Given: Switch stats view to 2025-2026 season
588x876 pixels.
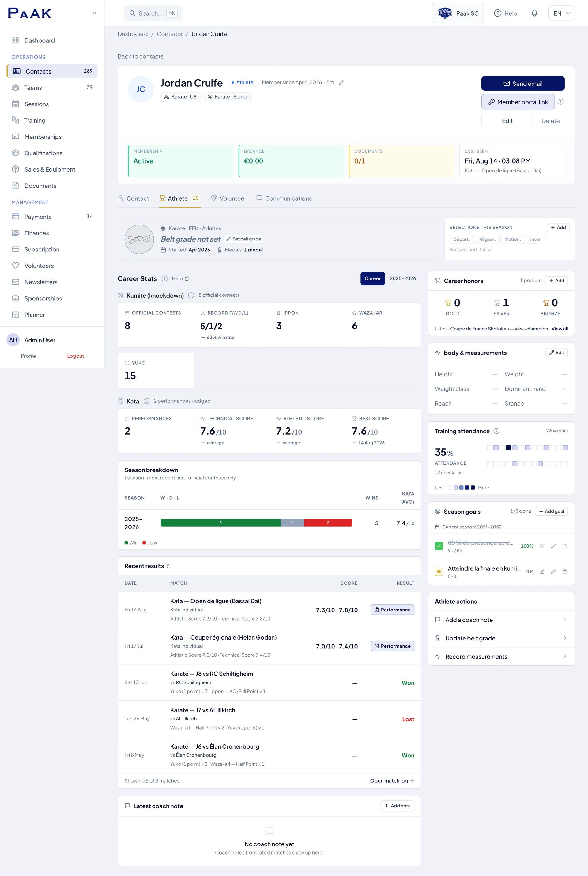Looking at the screenshot, I should coord(402,278).
